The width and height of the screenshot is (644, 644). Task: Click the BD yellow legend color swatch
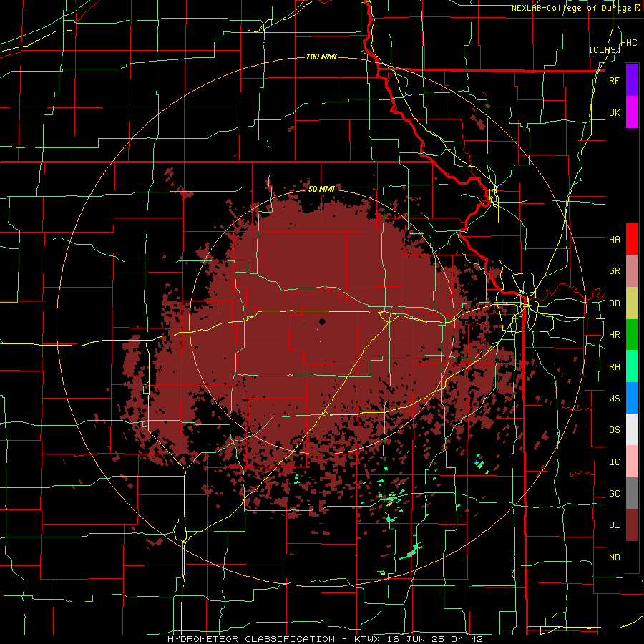pos(632,303)
